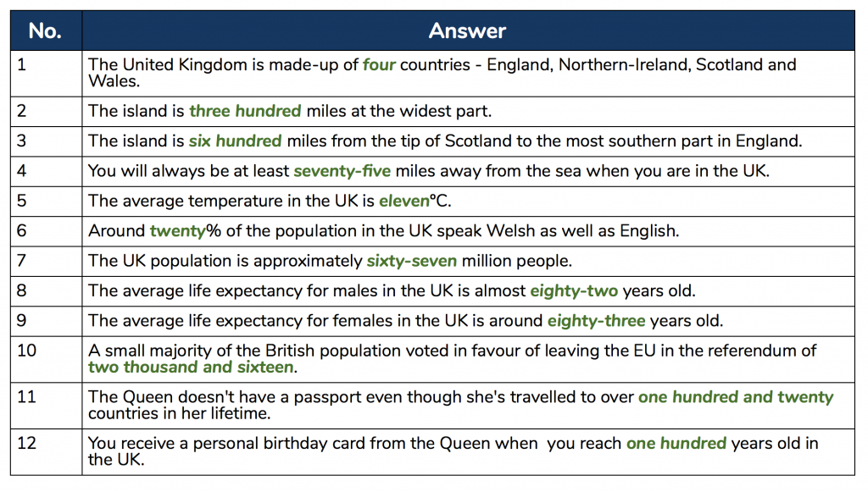868x492 pixels.
Task: Select 'seventy-five' in row 4
Action: click(x=342, y=171)
